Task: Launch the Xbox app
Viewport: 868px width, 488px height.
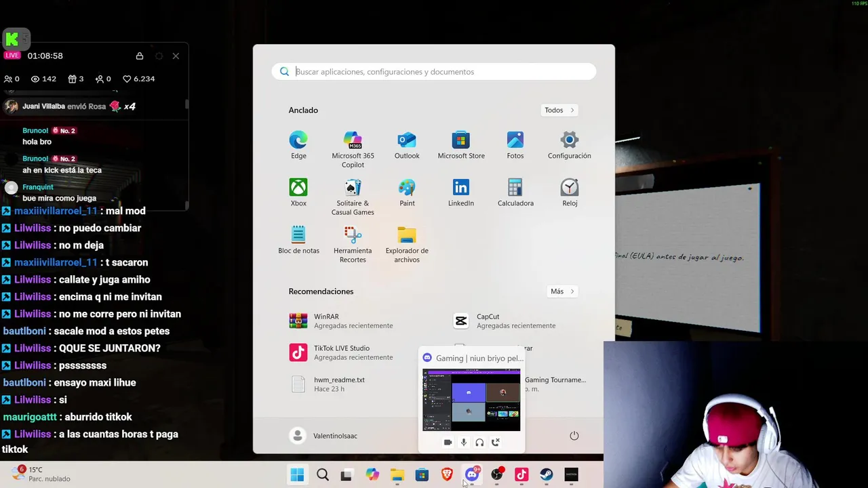Action: pos(298,193)
